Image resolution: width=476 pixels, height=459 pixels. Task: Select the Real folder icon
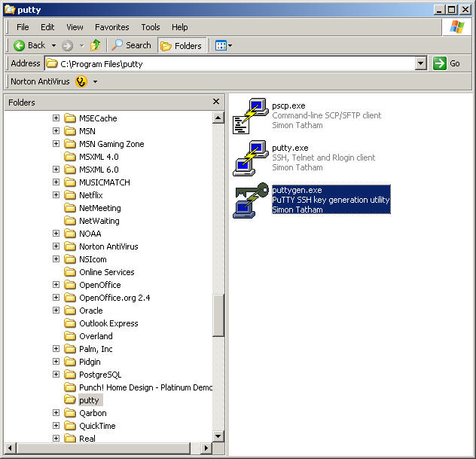tap(70, 439)
